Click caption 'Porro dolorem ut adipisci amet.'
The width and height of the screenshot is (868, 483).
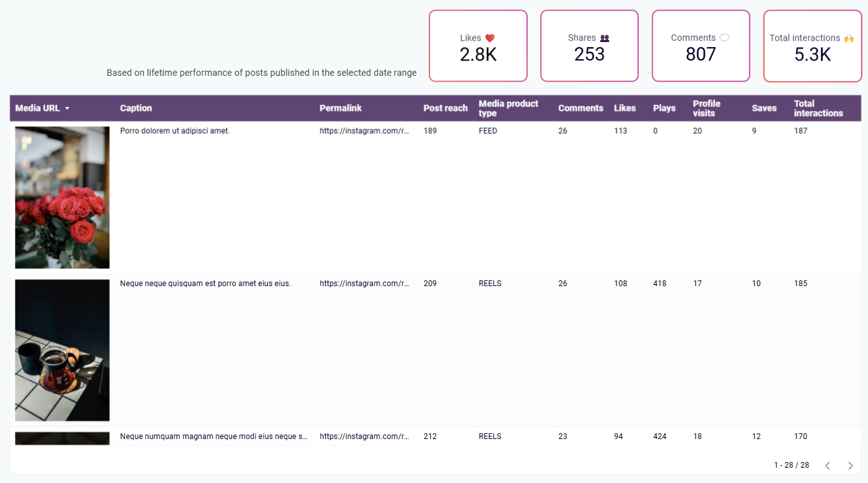pos(175,131)
